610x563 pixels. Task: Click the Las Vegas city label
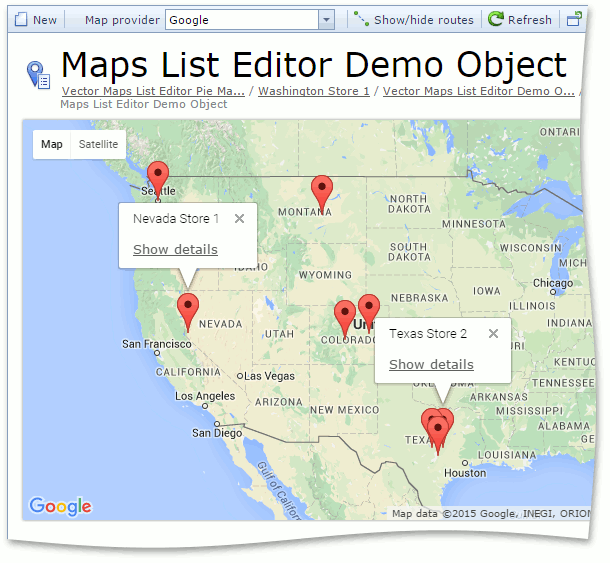click(x=269, y=376)
